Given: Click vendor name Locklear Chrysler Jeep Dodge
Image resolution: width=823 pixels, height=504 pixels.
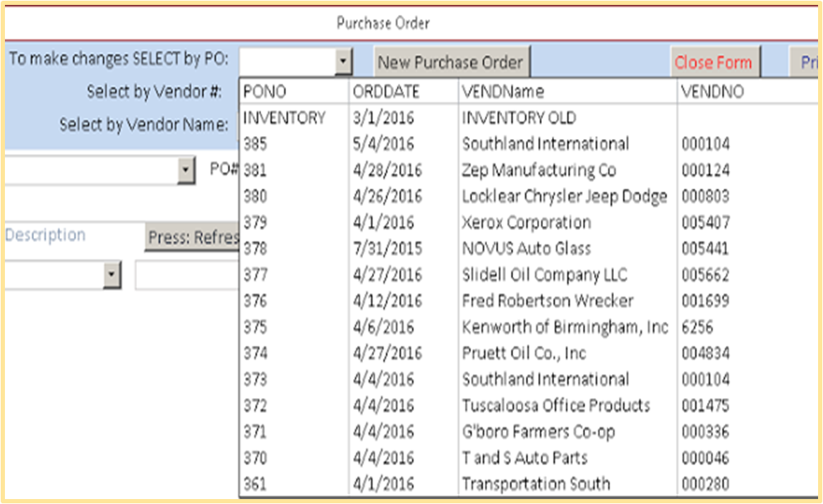Looking at the screenshot, I should click(x=565, y=196).
